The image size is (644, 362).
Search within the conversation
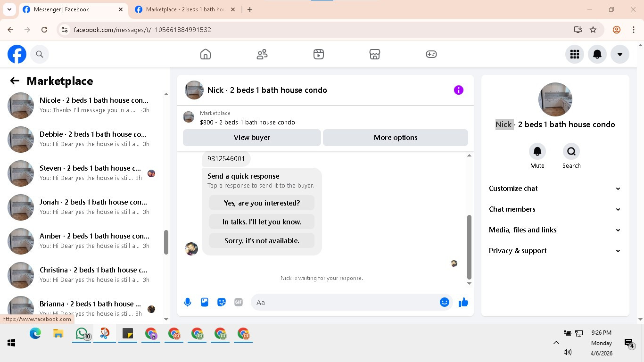tap(571, 151)
